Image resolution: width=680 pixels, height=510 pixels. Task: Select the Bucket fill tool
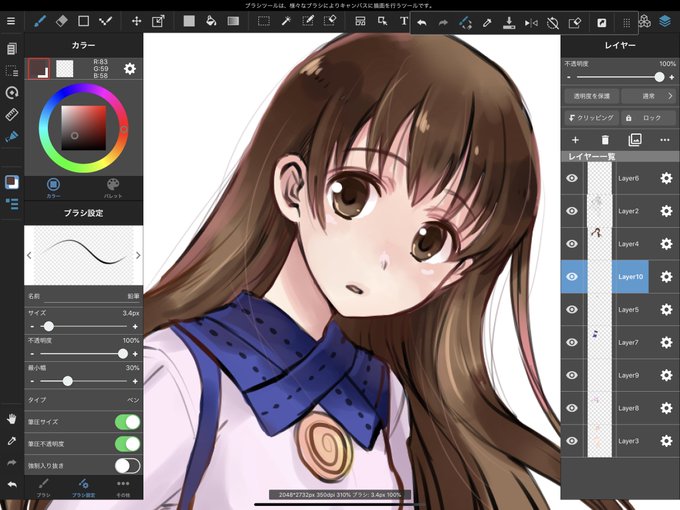pyautogui.click(x=211, y=21)
